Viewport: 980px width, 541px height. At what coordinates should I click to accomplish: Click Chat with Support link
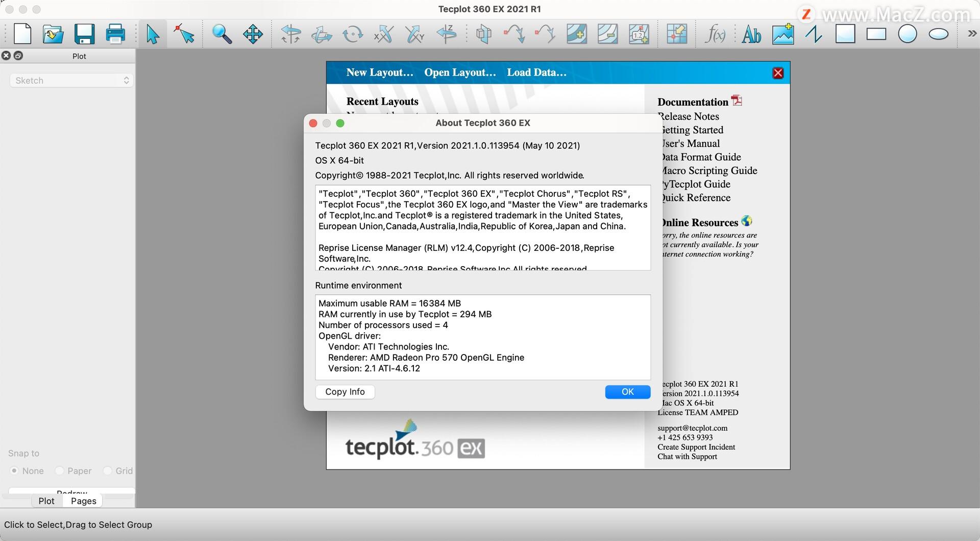[x=687, y=457]
